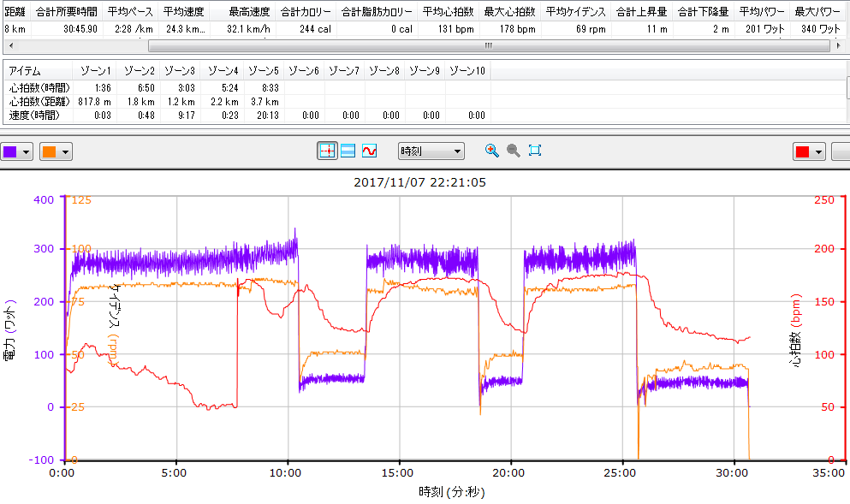This screenshot has width=850, height=504.
Task: Click the 2:28 /km pace value
Action: [134, 29]
